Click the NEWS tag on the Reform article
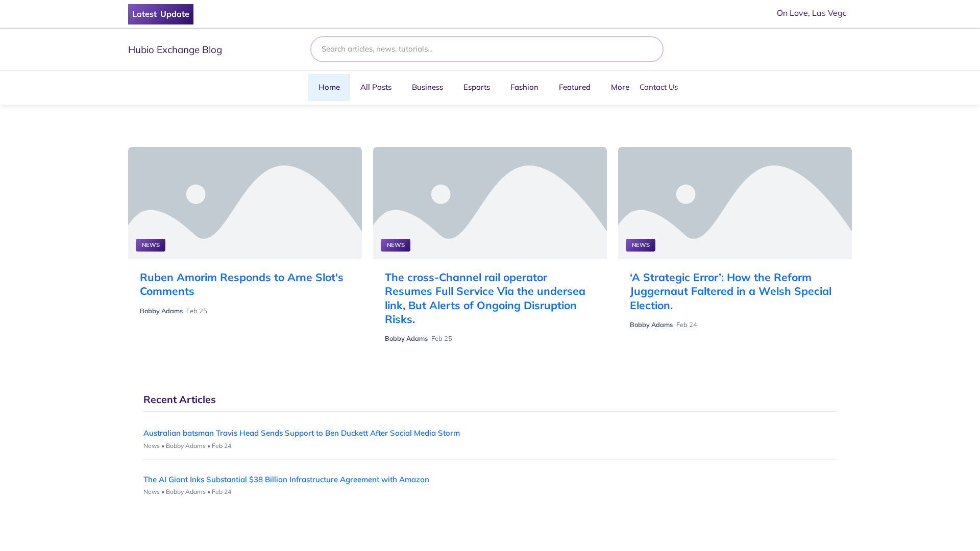This screenshot has width=980, height=551. [x=640, y=245]
